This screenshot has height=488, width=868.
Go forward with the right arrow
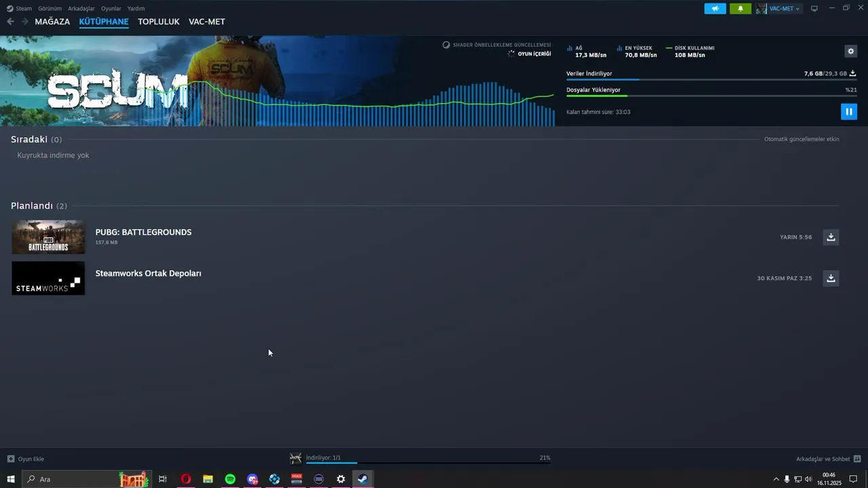click(25, 22)
